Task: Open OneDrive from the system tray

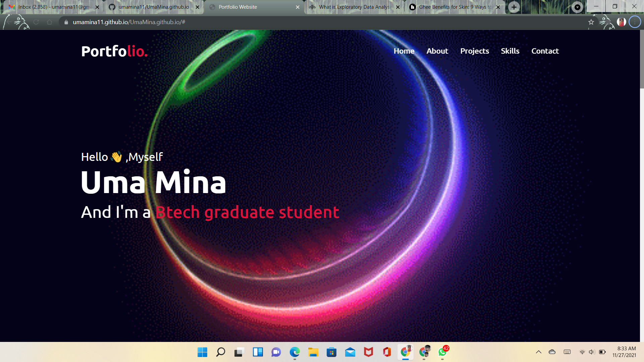Action: click(552, 352)
